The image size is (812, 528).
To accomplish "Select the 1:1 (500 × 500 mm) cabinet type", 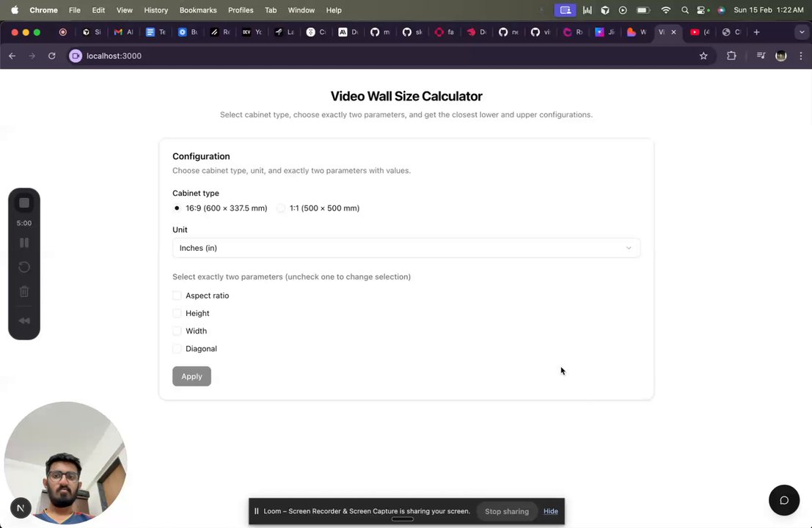I will 281,208.
